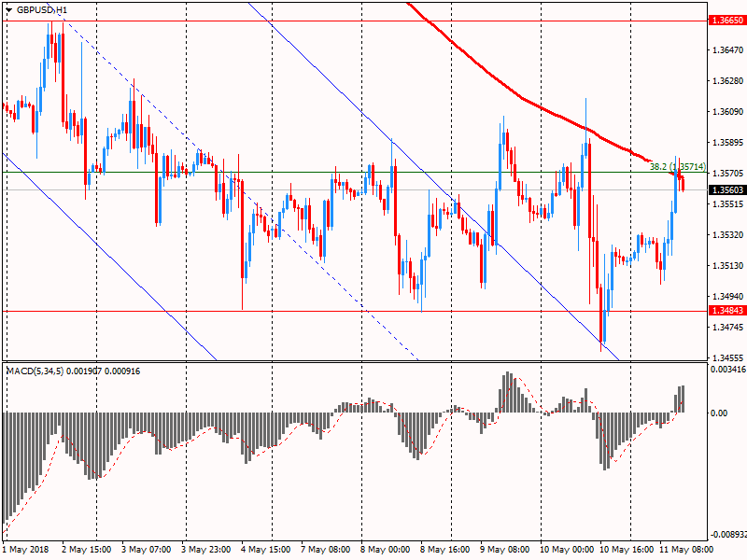Click the GBPUSD,H1 chart title
The image size is (747, 560).
coord(41,10)
